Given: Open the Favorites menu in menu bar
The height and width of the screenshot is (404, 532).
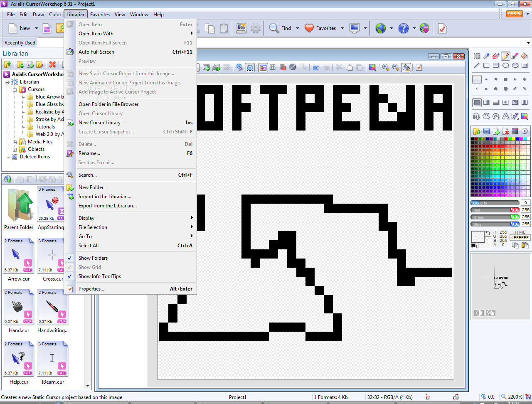Looking at the screenshot, I should click(x=100, y=15).
